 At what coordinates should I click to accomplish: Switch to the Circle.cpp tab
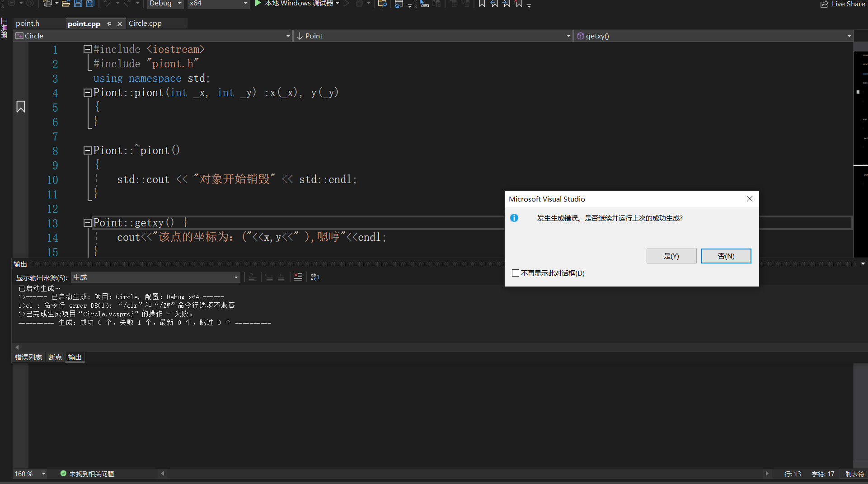pyautogui.click(x=145, y=23)
